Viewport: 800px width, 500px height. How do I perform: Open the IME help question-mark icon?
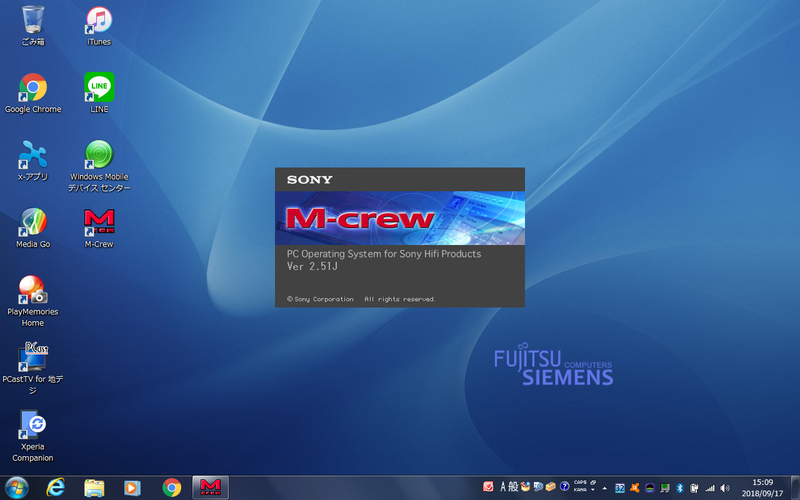click(x=564, y=487)
